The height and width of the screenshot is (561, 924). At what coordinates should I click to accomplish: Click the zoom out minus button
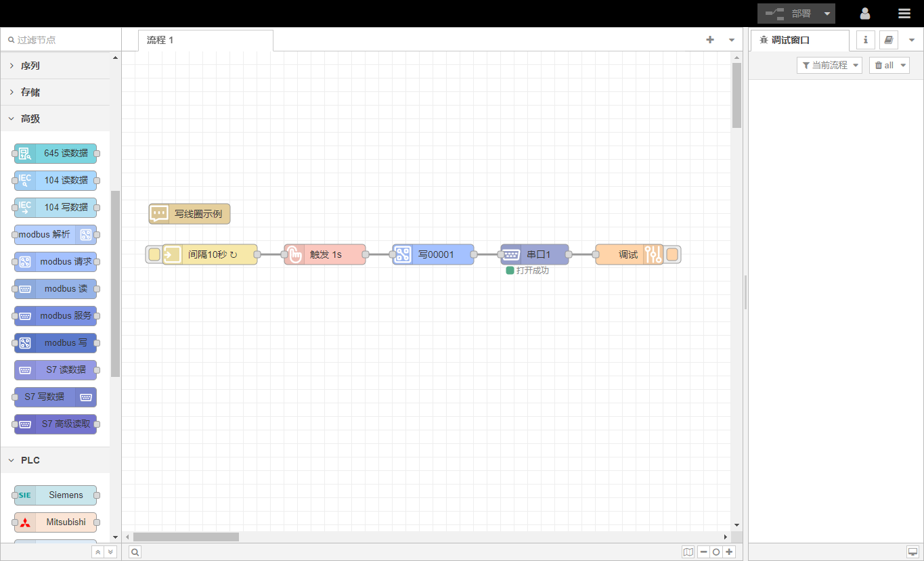tap(704, 552)
